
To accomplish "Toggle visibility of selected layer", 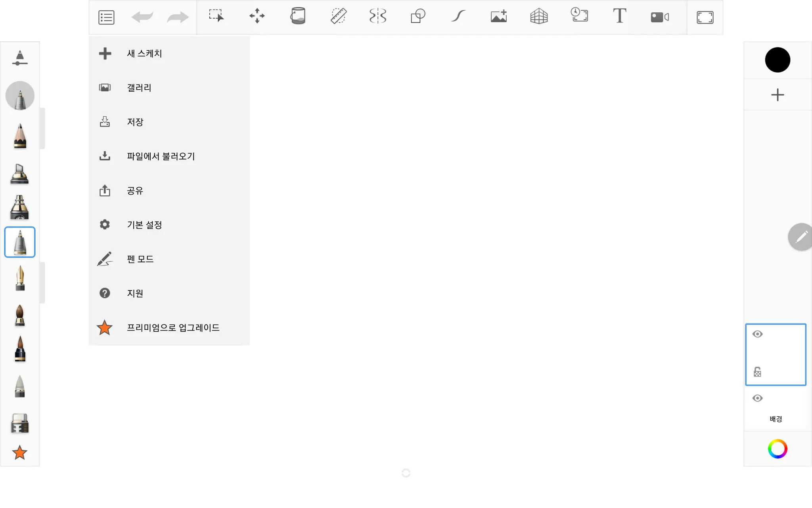I will point(757,334).
